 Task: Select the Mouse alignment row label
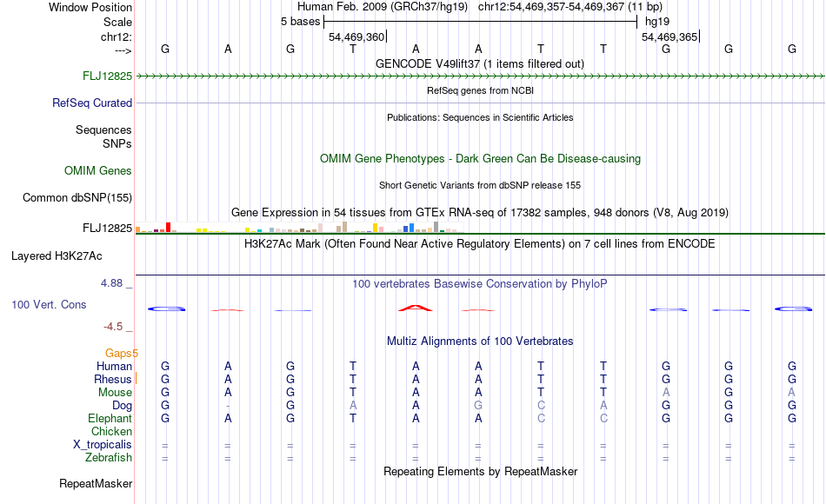(115, 393)
